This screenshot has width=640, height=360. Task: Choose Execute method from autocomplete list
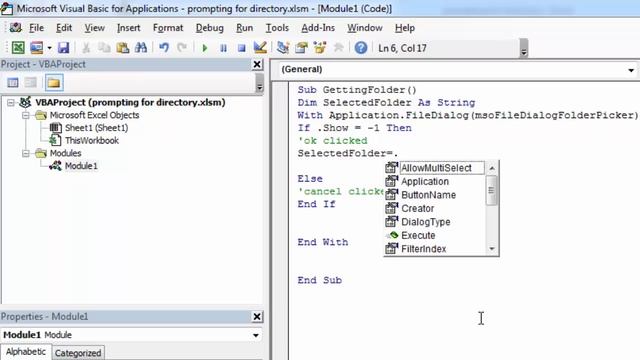coord(418,236)
